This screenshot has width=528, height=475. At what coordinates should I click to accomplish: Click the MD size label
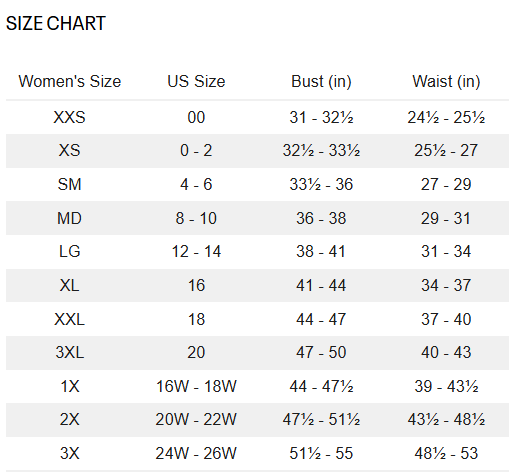click(x=70, y=218)
